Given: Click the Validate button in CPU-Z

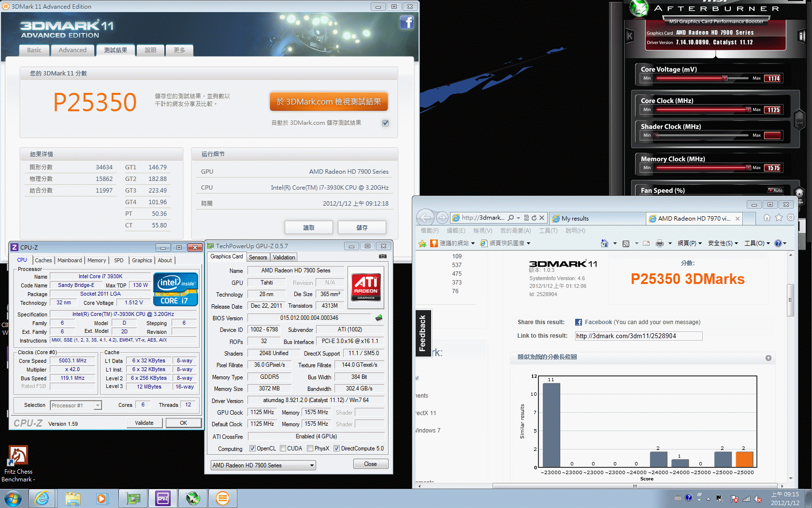Looking at the screenshot, I should [x=144, y=423].
